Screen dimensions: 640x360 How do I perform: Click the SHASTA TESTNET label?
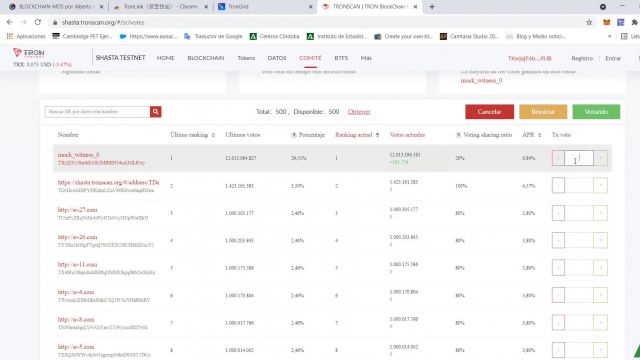coord(120,58)
